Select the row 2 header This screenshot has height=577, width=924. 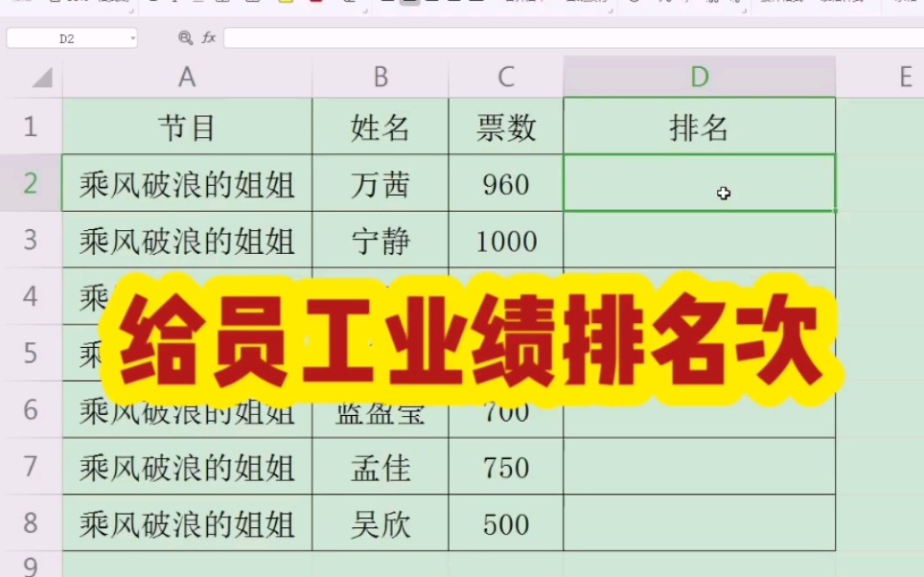tap(32, 184)
